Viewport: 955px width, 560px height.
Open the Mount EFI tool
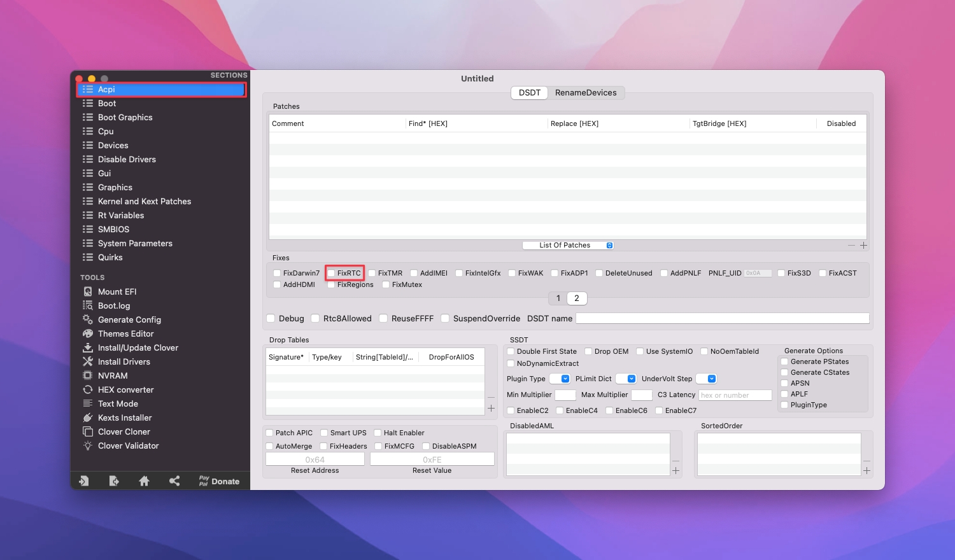click(x=117, y=291)
